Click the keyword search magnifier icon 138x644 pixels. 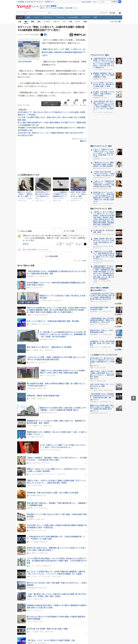click(49, 13)
